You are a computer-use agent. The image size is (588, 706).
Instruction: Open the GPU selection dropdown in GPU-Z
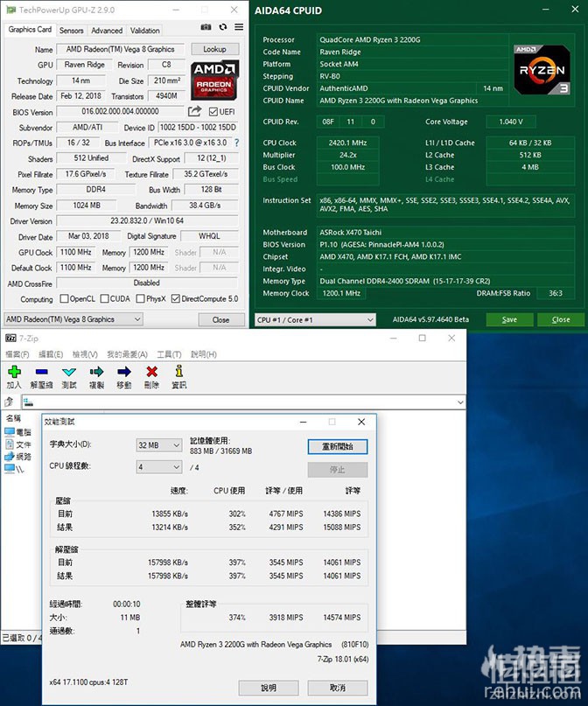pos(73,319)
